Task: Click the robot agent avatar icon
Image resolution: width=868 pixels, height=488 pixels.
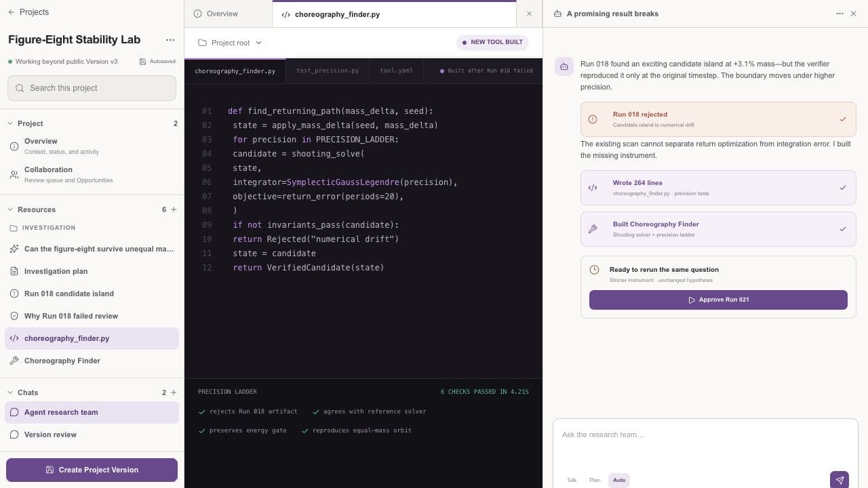Action: tap(564, 66)
